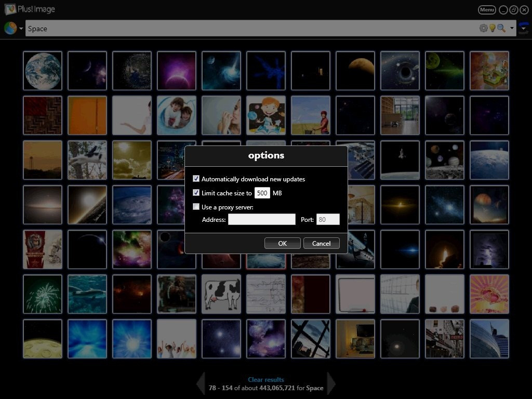The width and height of the screenshot is (532, 399).
Task: Select the orange half-moon thumbnail
Action: (355, 71)
